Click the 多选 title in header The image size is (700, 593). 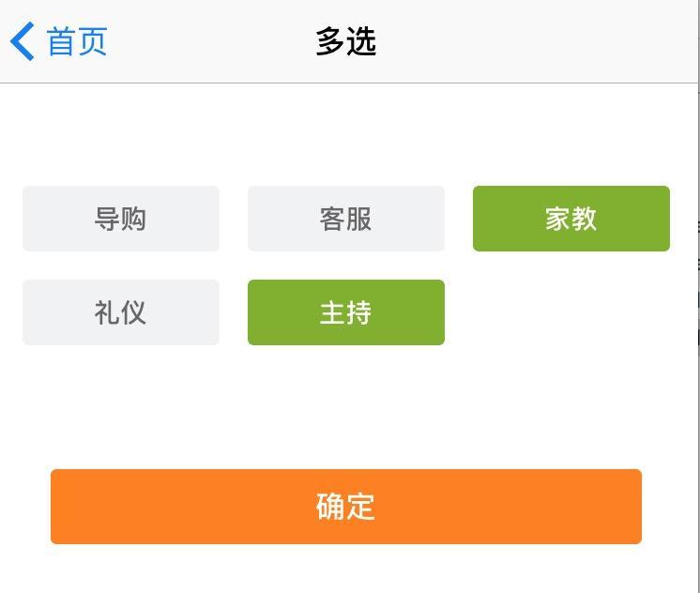point(346,42)
